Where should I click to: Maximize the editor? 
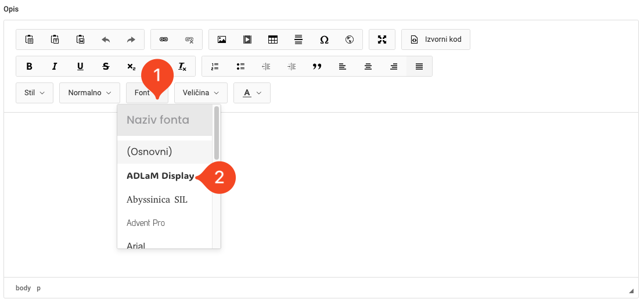[382, 39]
